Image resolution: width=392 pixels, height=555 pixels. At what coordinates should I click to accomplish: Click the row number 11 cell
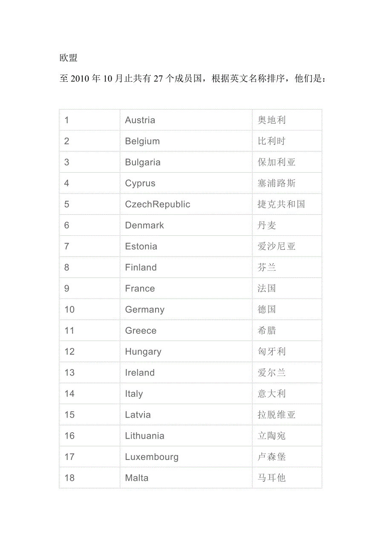69,331
